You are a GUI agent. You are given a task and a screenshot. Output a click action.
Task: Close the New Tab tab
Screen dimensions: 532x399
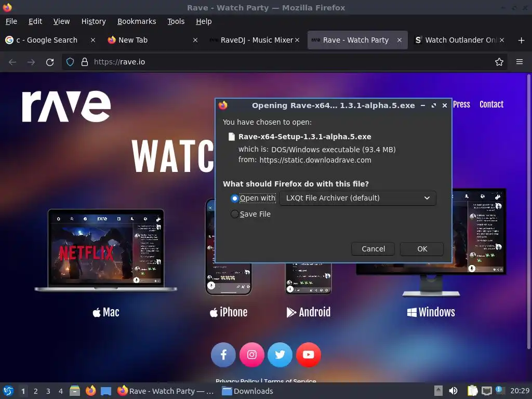click(x=195, y=40)
